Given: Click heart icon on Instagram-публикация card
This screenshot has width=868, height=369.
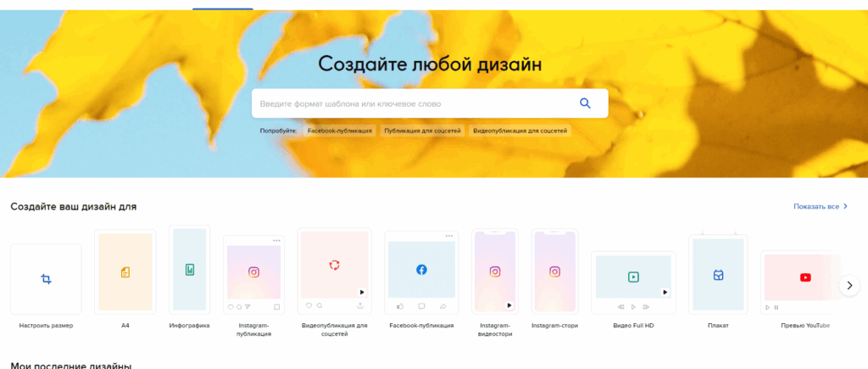Looking at the screenshot, I should tap(231, 307).
